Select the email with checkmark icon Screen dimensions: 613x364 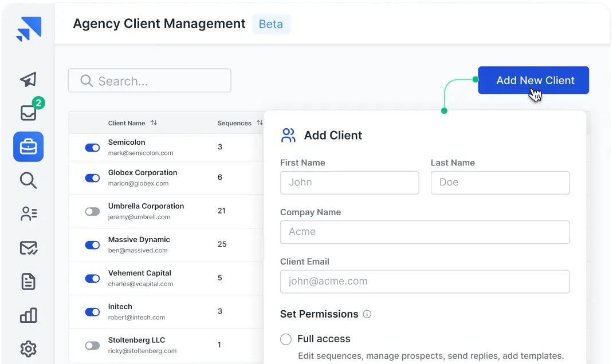point(28,247)
